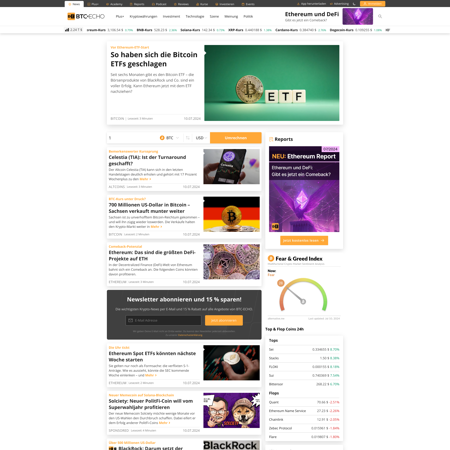Click the Datenschutzerklärung link in newsletter box
450x450 pixels.
pyautogui.click(x=190, y=335)
